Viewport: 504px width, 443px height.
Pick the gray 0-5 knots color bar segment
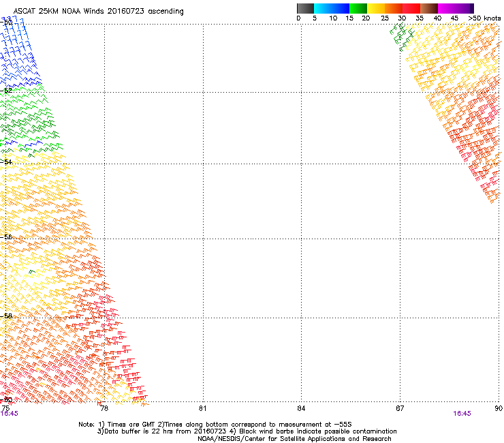[305, 8]
